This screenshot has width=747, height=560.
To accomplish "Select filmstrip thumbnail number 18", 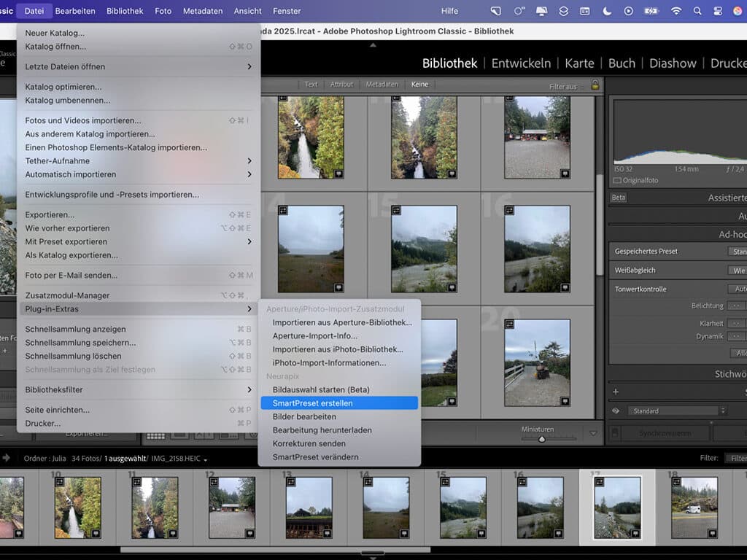I will pyautogui.click(x=694, y=507).
